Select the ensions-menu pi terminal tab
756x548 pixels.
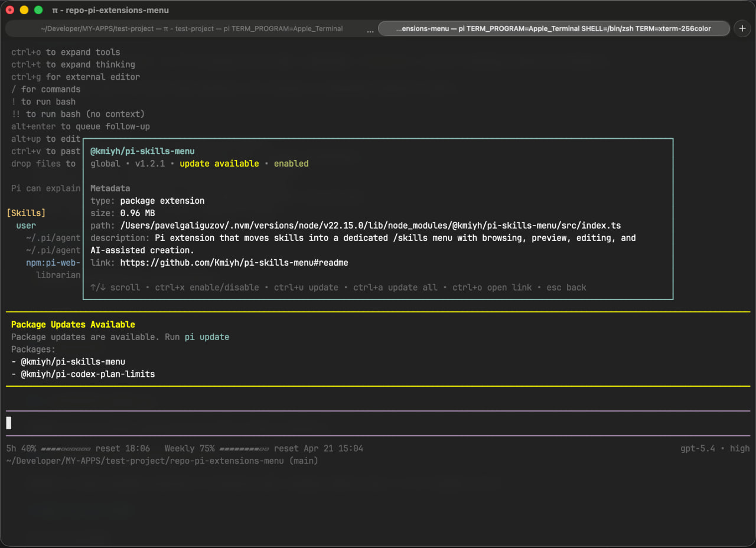[553, 28]
